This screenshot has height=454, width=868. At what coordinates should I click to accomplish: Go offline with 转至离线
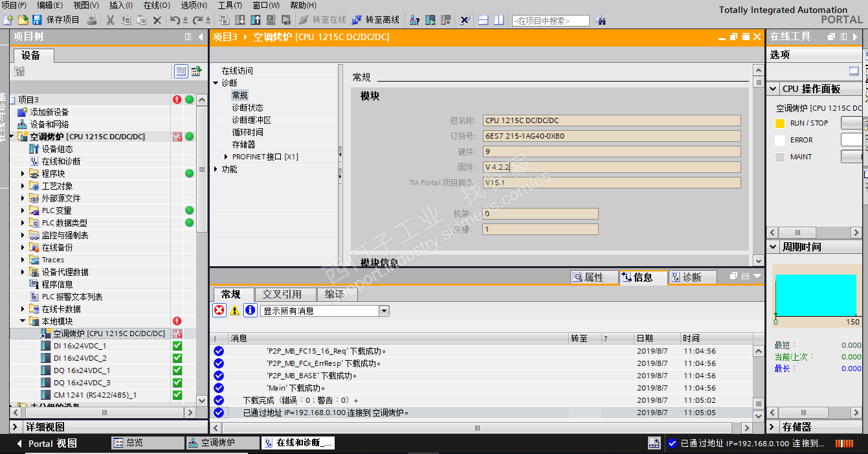pyautogui.click(x=375, y=20)
